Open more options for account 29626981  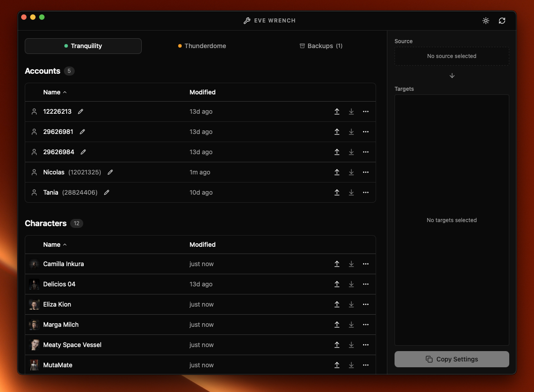(365, 132)
